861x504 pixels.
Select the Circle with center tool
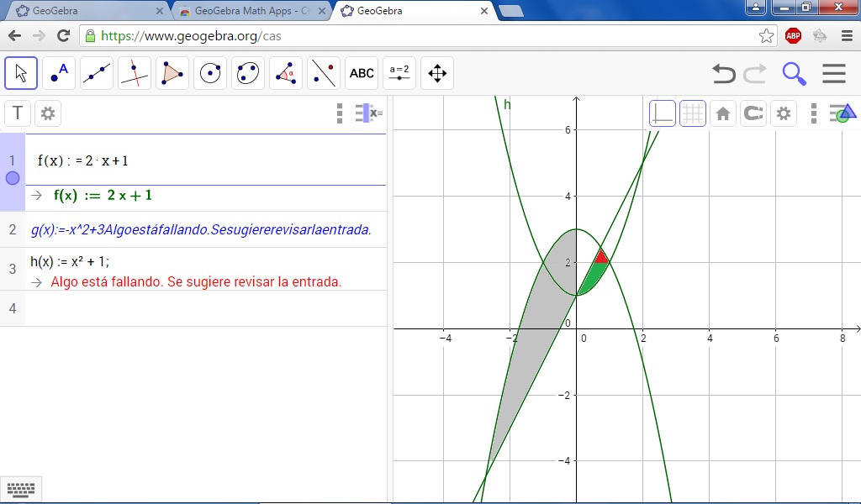210,73
